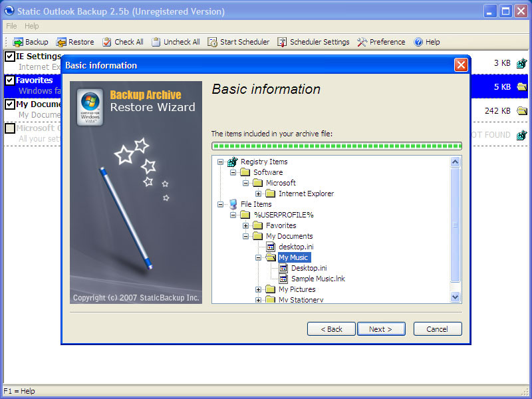Collapse the File Items tree node
Image resolution: width=532 pixels, height=399 pixels.
pyautogui.click(x=220, y=204)
